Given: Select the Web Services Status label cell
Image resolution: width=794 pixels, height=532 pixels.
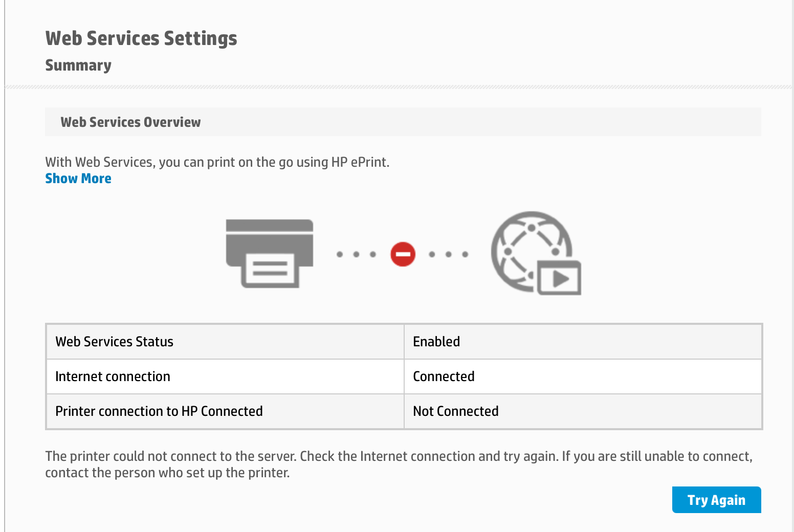Looking at the screenshot, I should [115, 342].
